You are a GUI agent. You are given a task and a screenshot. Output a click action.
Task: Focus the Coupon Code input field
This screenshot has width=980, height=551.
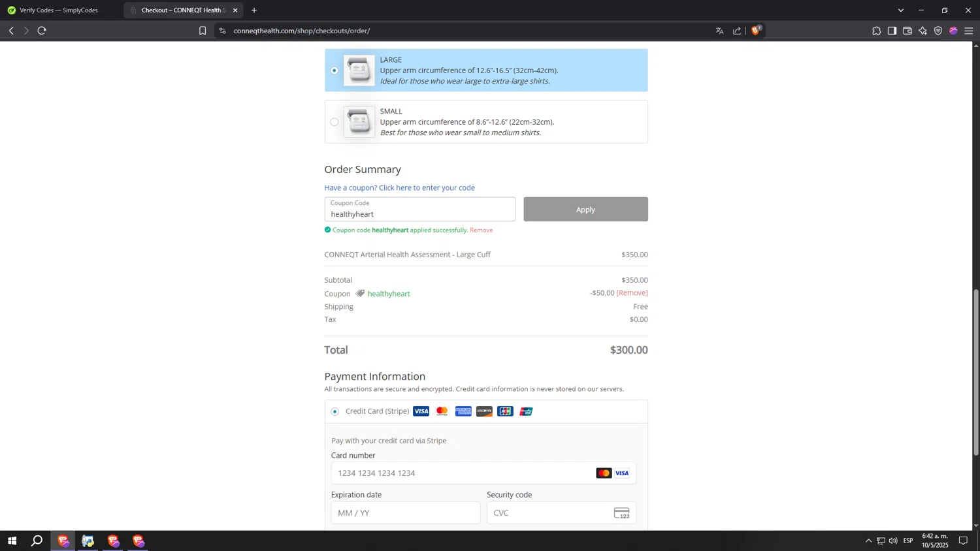(x=420, y=209)
